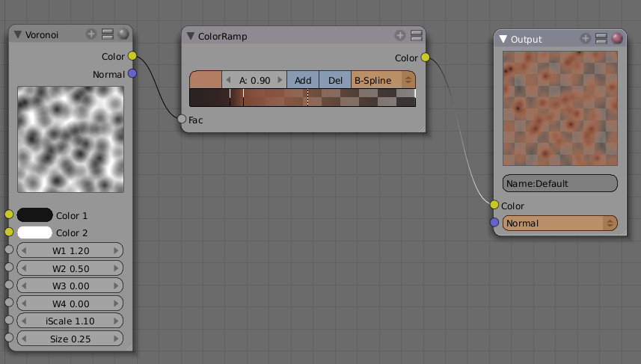
Task: Click the W2 0.50 value field
Action: click(x=70, y=268)
